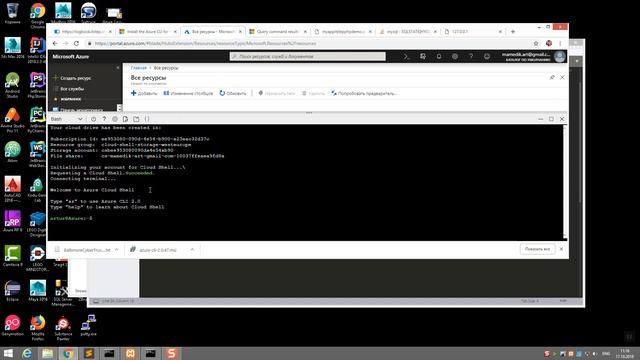Switch to myapp demo tab
This screenshot has height=360, width=640.
pos(343,31)
